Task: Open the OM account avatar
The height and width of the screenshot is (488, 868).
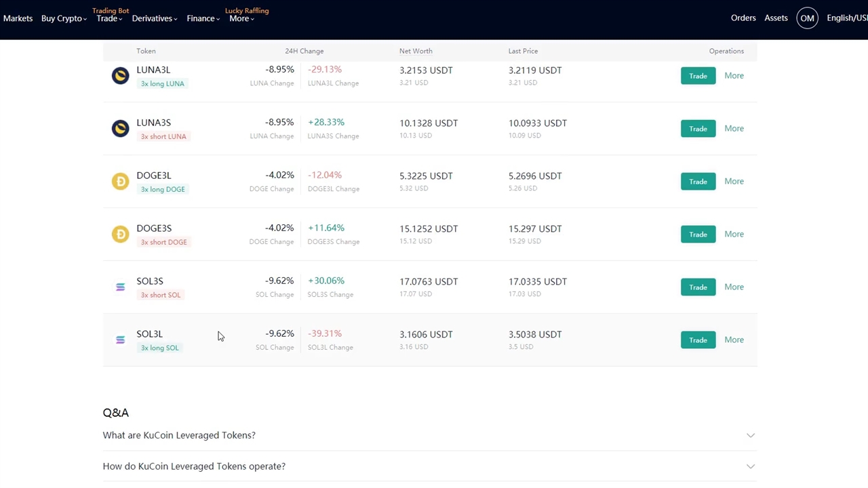Action: point(807,18)
